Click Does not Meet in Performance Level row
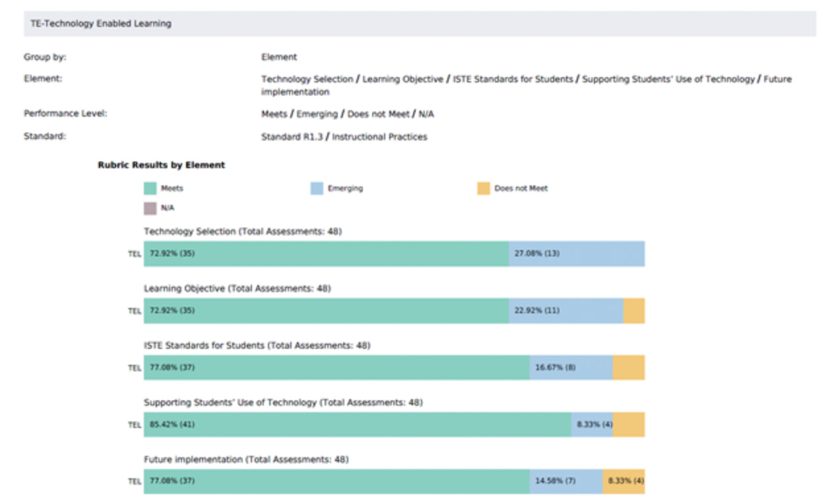The image size is (834, 504). [x=378, y=114]
